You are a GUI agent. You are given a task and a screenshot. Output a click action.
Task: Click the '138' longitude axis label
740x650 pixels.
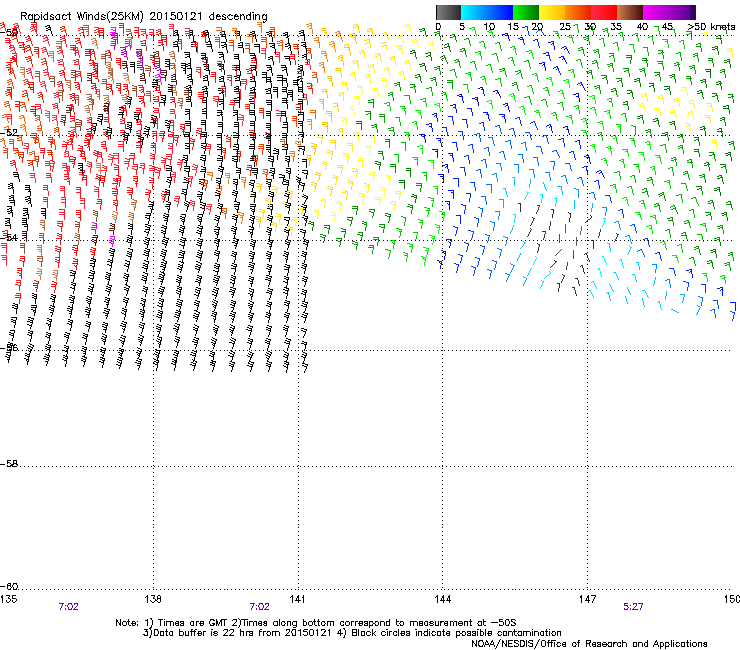click(153, 599)
